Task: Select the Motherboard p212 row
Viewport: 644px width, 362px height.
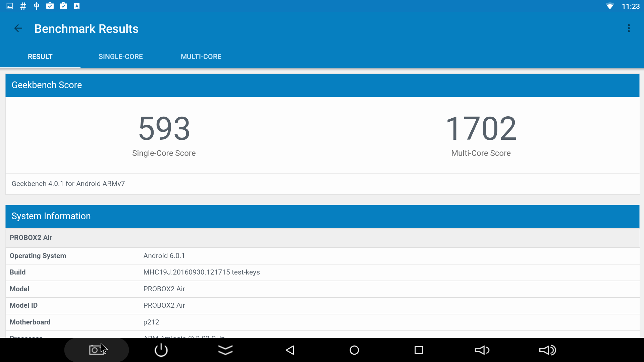Action: pyautogui.click(x=322, y=322)
